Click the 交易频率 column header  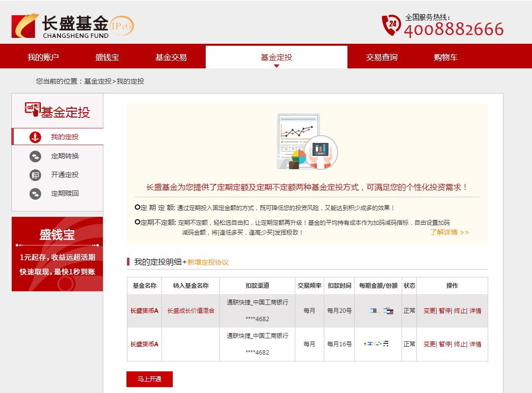(x=310, y=285)
